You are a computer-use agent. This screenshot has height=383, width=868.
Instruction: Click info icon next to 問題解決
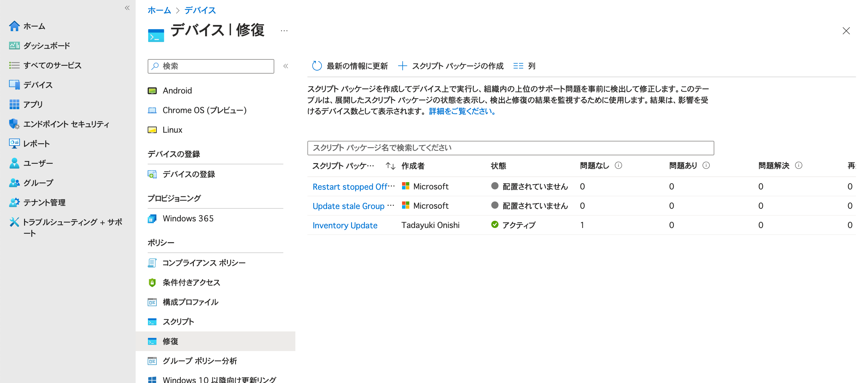(798, 165)
